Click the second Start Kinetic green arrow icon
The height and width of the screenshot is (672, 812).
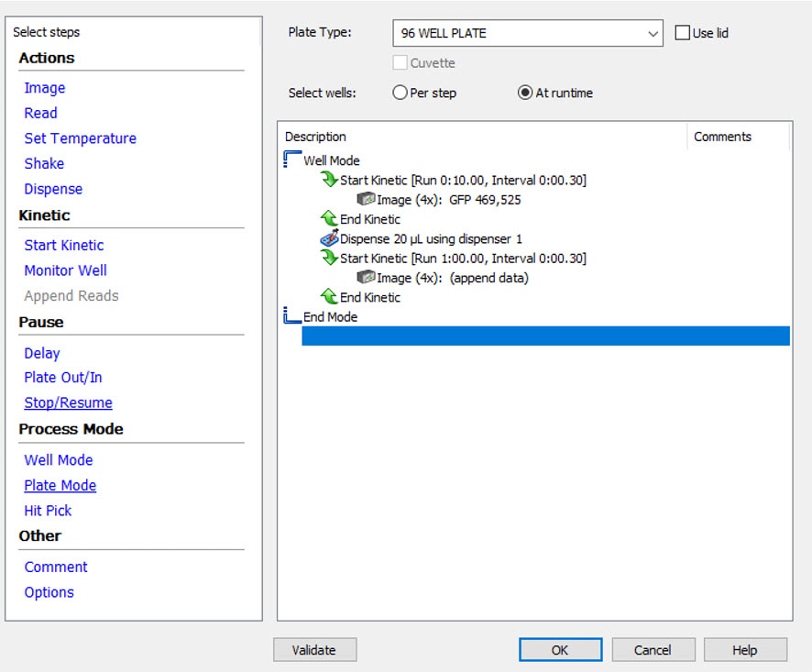click(x=329, y=259)
